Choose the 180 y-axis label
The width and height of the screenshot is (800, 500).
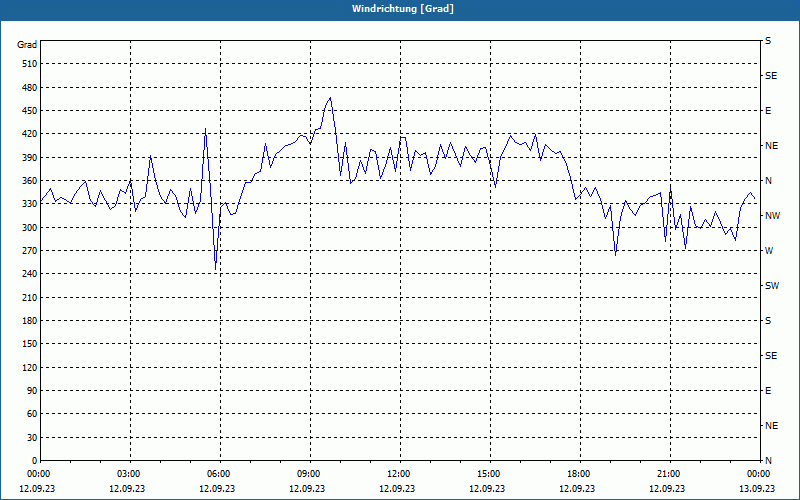point(30,320)
